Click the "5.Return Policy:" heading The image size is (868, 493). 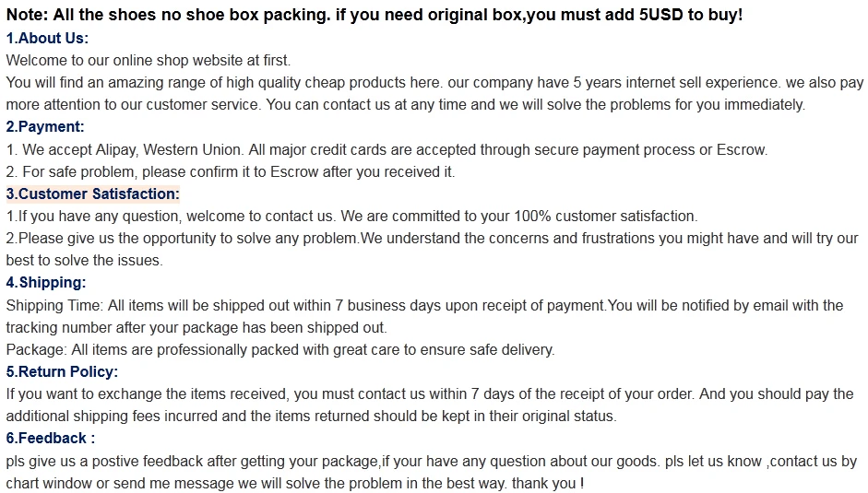[62, 371]
